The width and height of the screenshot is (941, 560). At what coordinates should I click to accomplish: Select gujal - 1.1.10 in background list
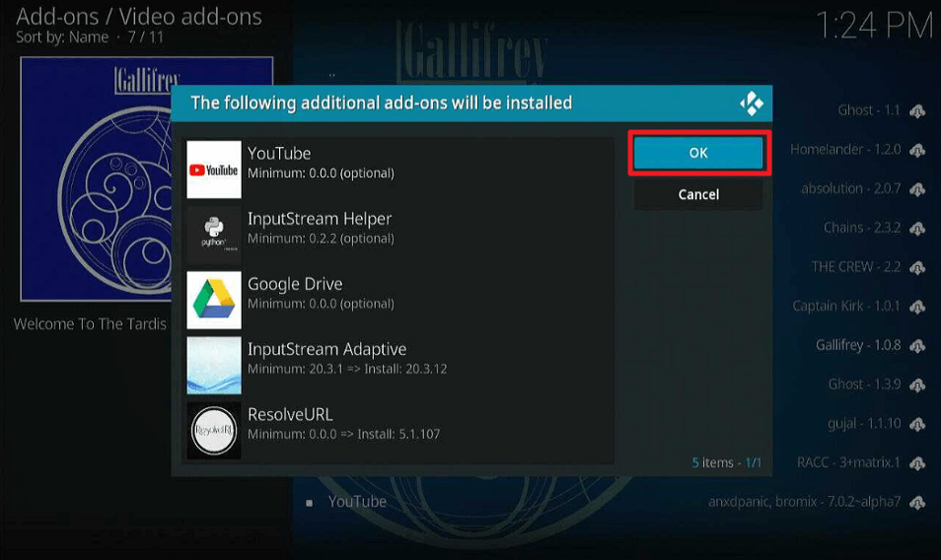tap(864, 424)
